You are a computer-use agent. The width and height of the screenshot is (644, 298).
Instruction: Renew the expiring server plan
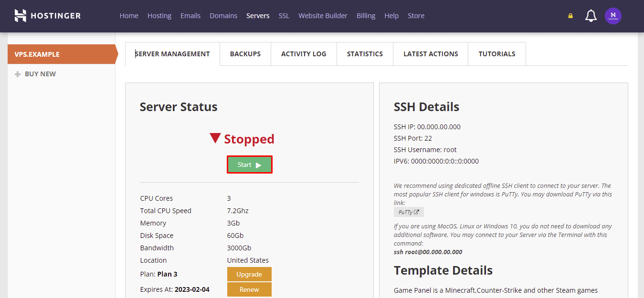pos(249,289)
